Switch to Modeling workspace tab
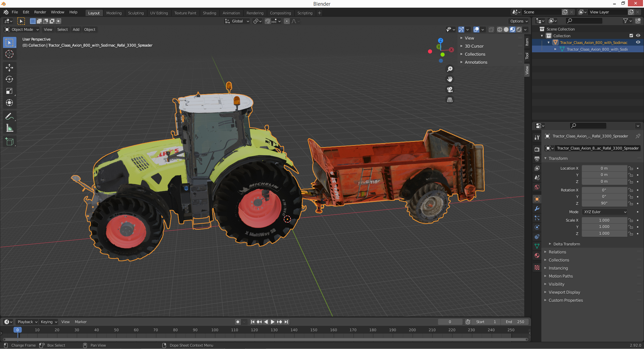The width and height of the screenshot is (644, 349). coord(114,13)
